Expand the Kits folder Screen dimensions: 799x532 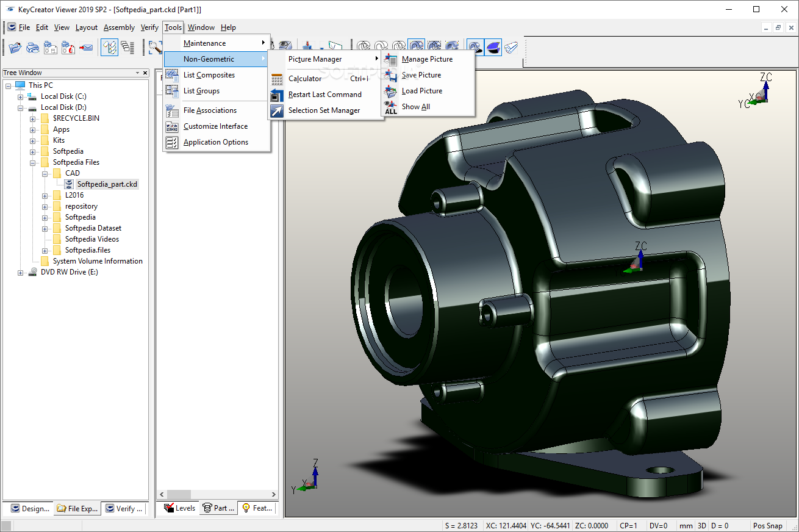tap(33, 140)
